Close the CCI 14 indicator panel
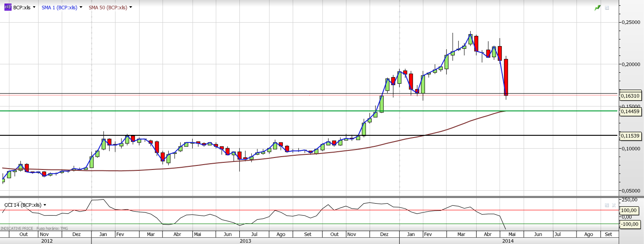 coord(614,205)
